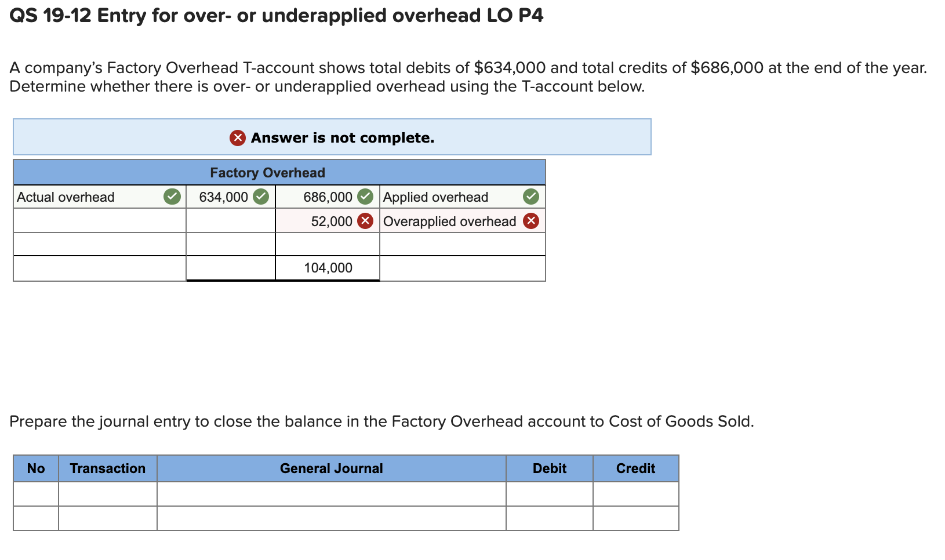
Task: Click the first row Debit amount cell
Action: point(548,493)
